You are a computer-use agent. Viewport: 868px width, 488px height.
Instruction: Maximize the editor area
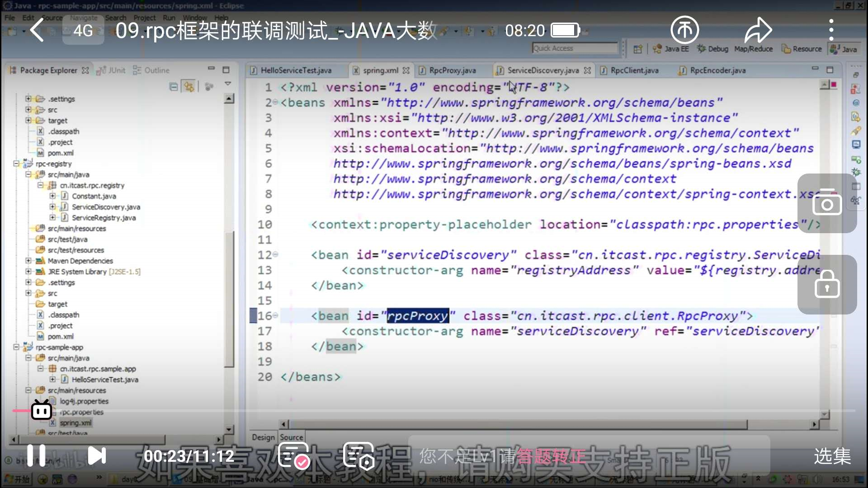(830, 70)
